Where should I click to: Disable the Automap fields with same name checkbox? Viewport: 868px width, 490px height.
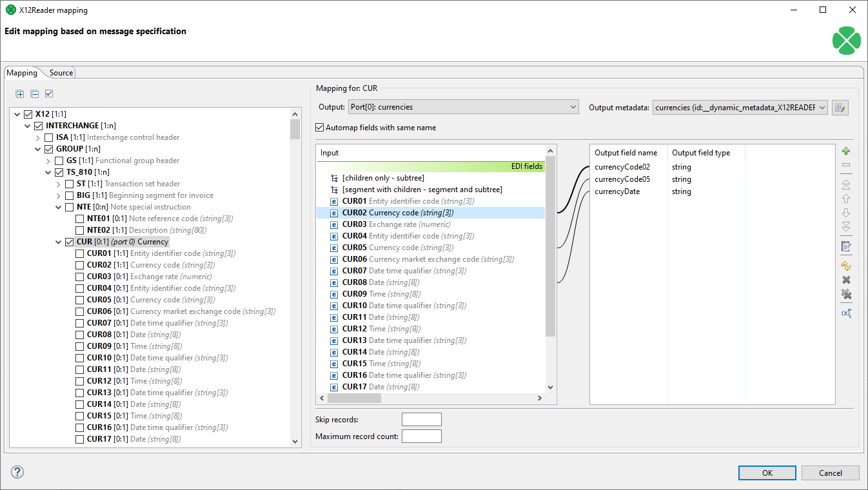click(x=319, y=127)
